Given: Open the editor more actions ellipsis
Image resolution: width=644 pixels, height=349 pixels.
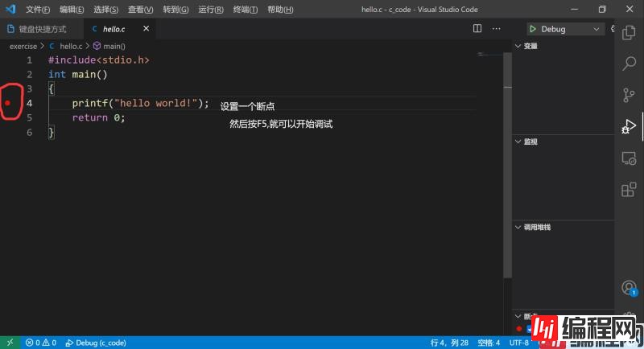Looking at the screenshot, I should [x=496, y=29].
